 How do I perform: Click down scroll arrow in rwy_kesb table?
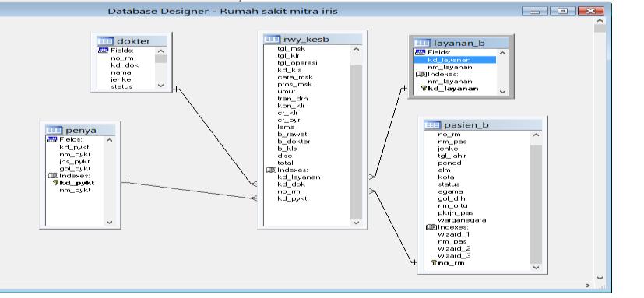click(356, 223)
